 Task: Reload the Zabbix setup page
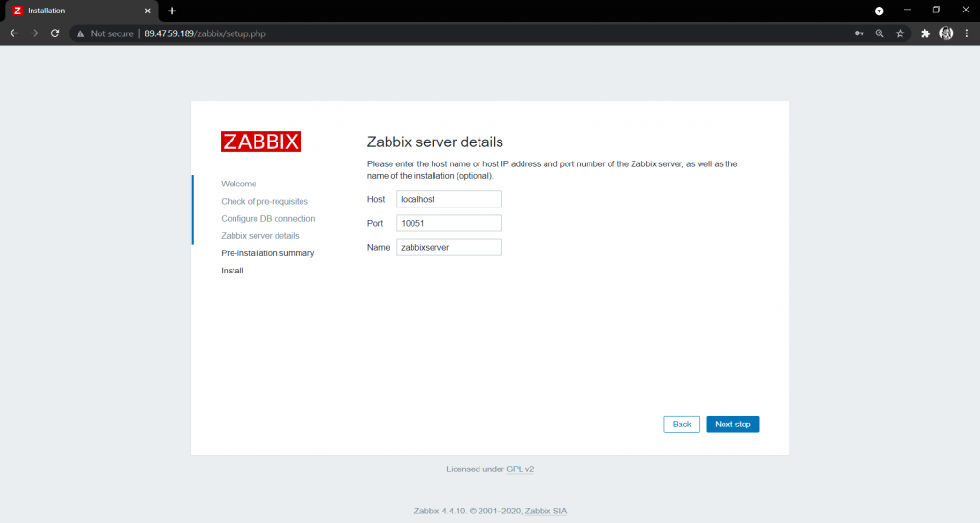tap(55, 33)
